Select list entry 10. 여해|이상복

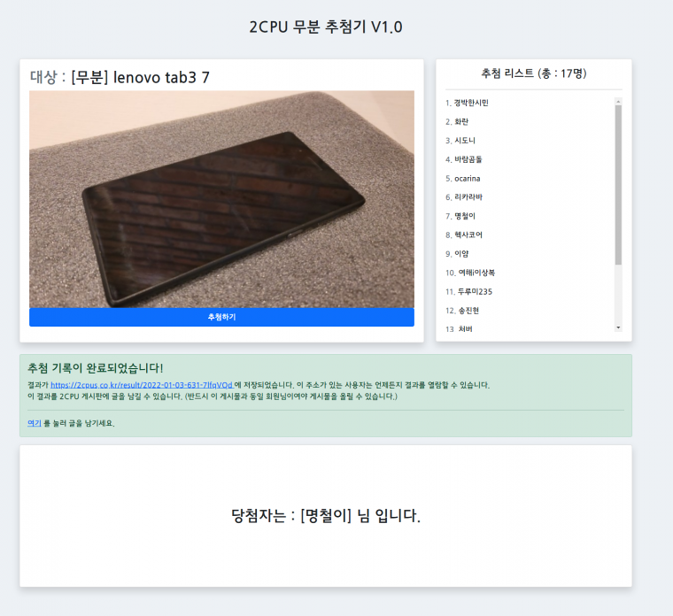(x=470, y=273)
